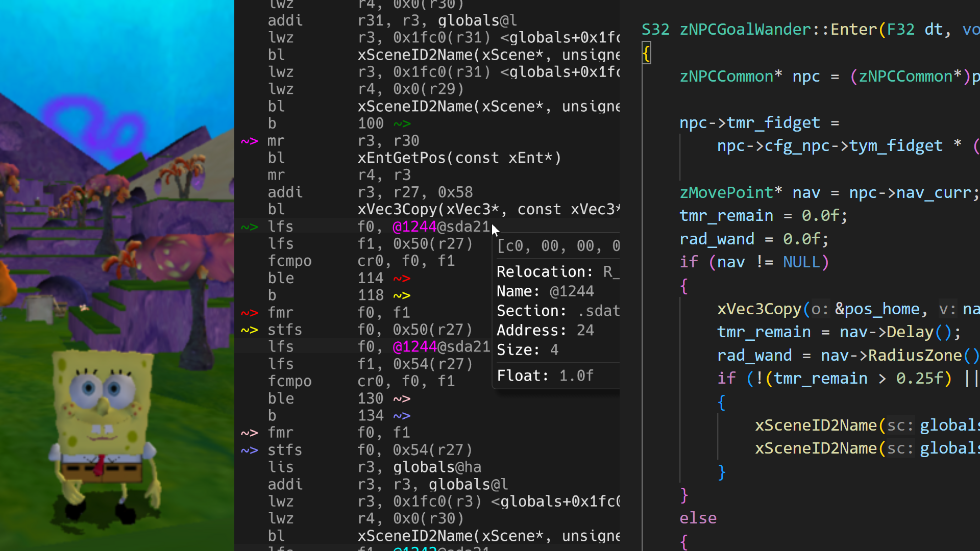Click the RadiusZone call in the source
Viewport: 980px width, 551px height.
pyautogui.click(x=915, y=355)
